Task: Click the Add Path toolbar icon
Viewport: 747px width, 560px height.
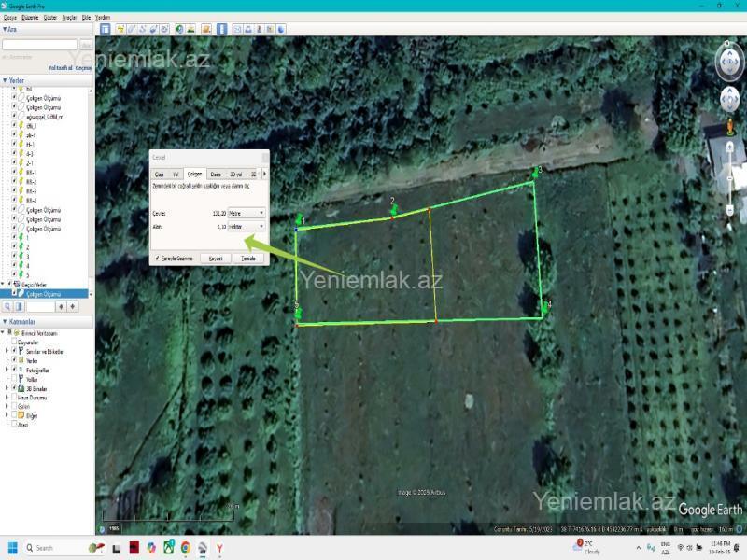Action: click(x=143, y=29)
